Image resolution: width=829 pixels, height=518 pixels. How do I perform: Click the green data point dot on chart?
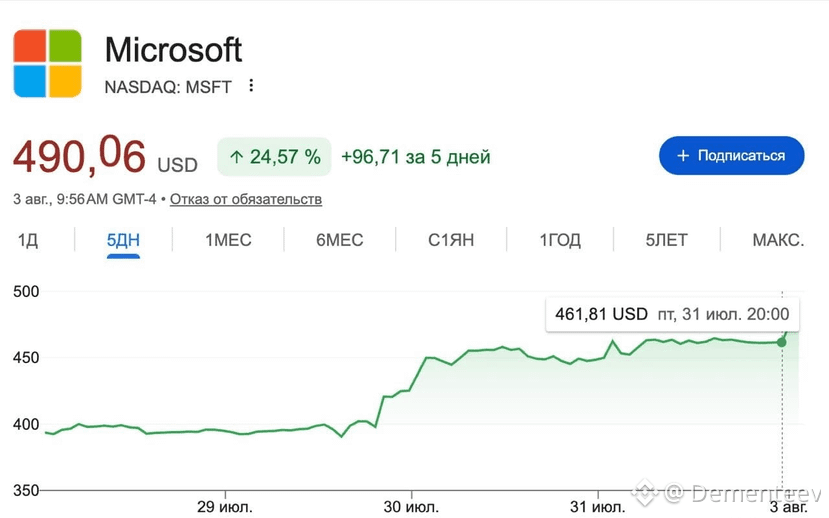781,343
